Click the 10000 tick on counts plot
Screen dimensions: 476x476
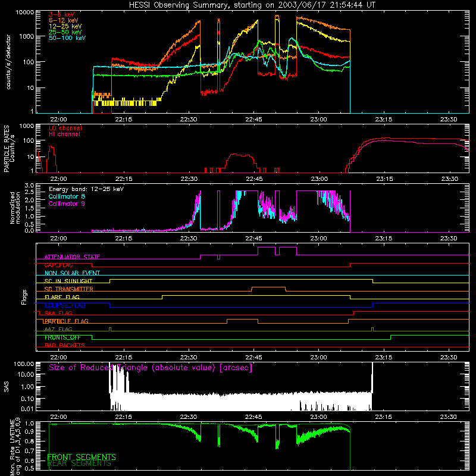[25, 12]
